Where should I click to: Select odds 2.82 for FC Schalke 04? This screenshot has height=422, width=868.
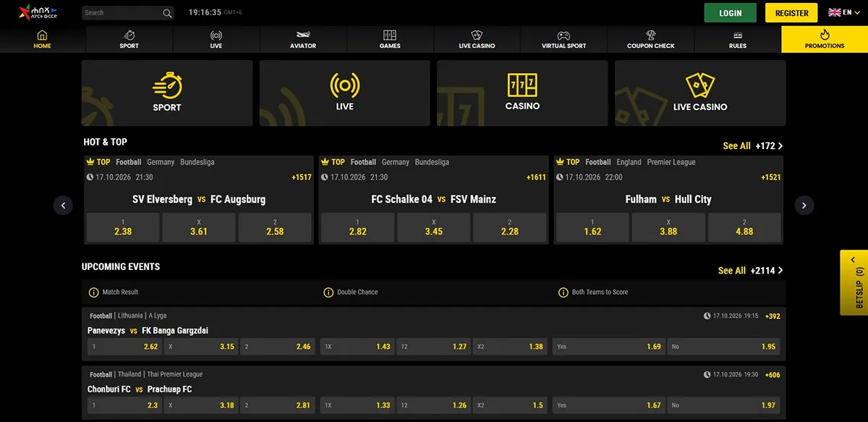(x=357, y=227)
